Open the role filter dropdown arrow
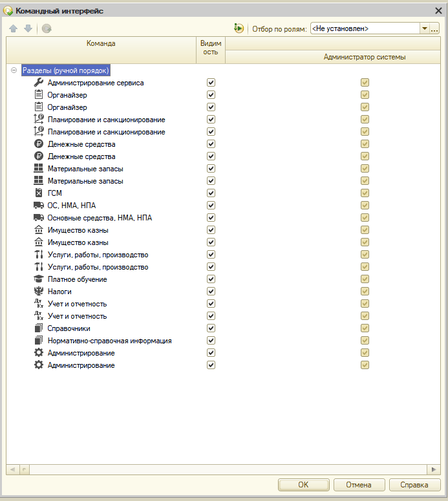 click(x=424, y=28)
